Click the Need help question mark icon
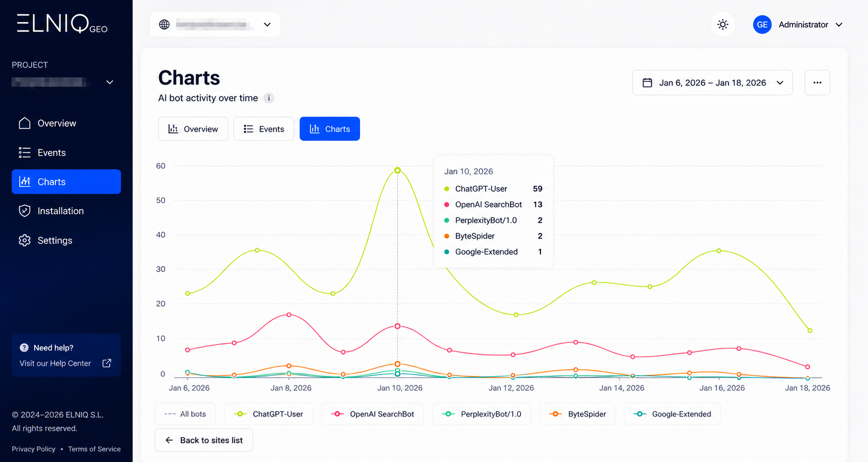Image resolution: width=868 pixels, height=462 pixels. pos(24,347)
